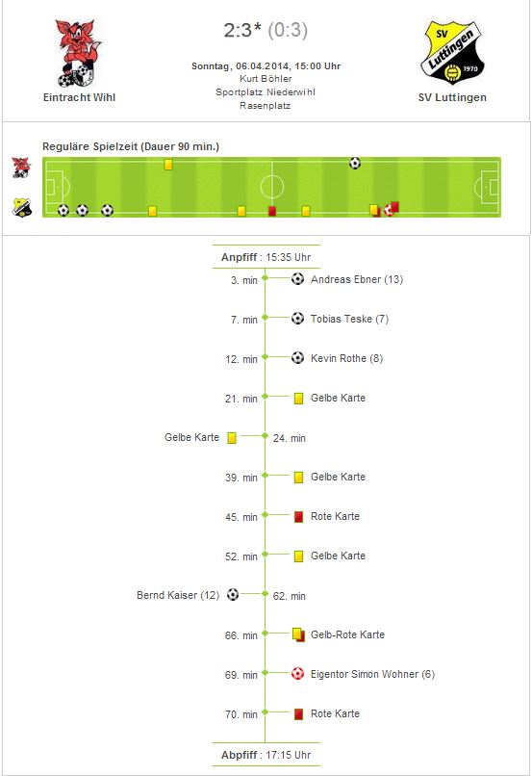Click Eintracht Wihl's yellow card marker on pitch
The height and width of the screenshot is (776, 532).
tap(168, 165)
